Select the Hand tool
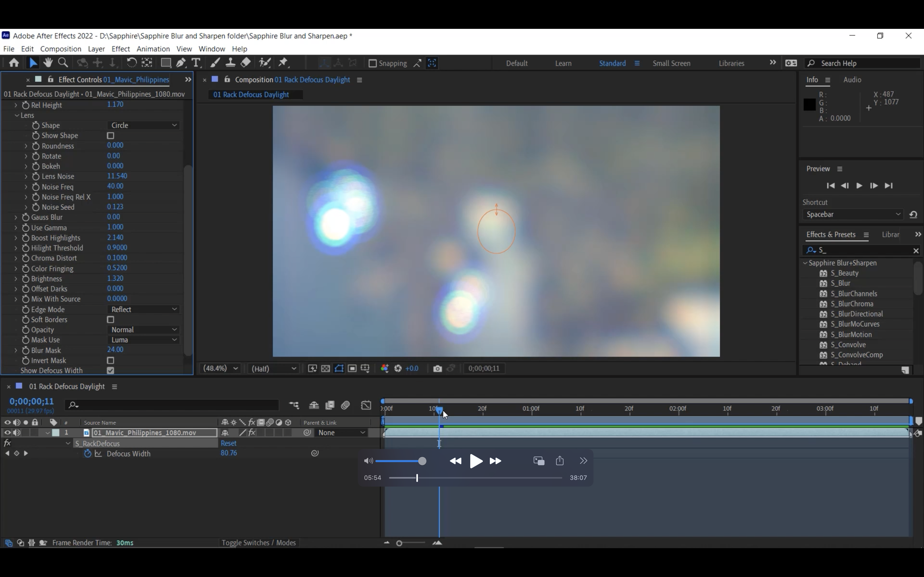This screenshot has height=577, width=924. pos(48,63)
